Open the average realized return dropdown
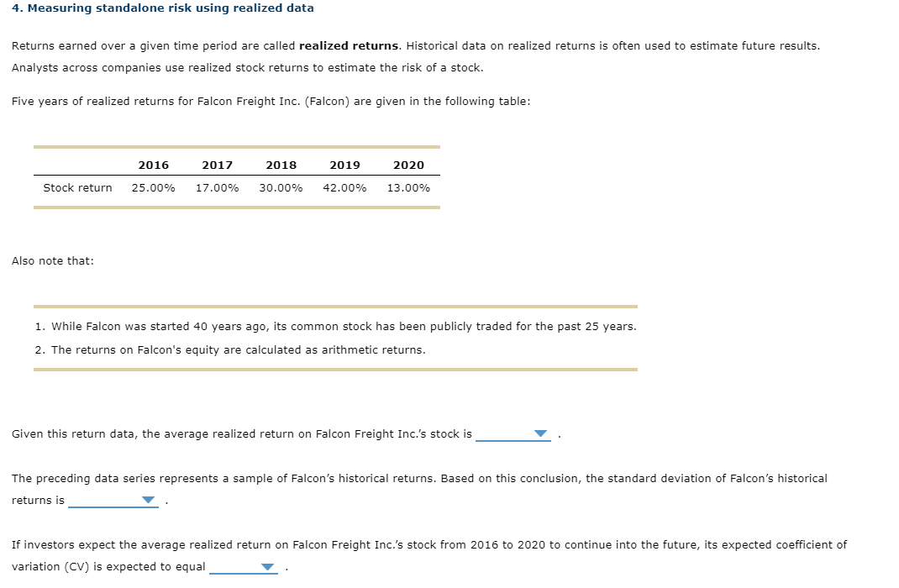 tap(539, 433)
